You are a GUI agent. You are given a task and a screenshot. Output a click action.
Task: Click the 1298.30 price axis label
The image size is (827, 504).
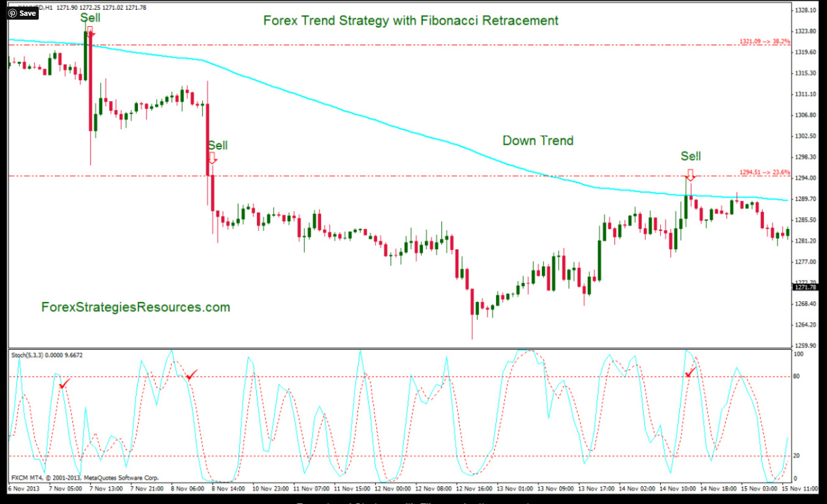coord(805,157)
